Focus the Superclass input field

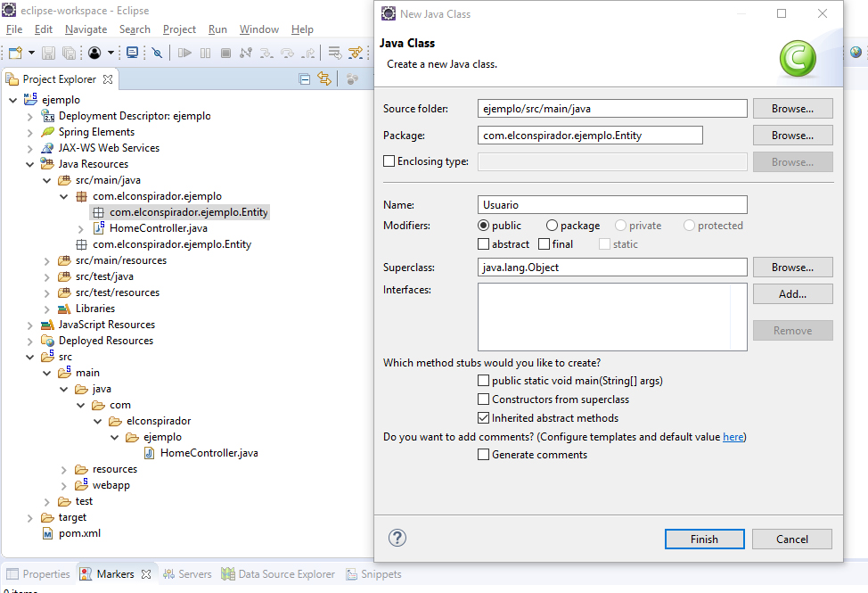[x=612, y=267]
